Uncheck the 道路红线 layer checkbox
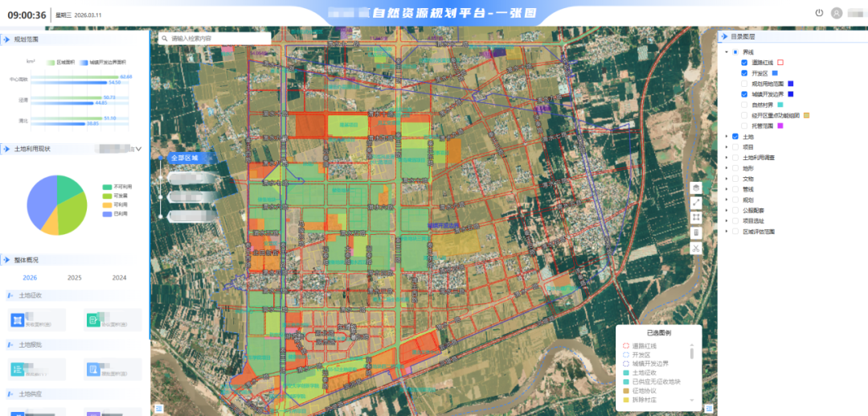The image size is (868, 416). [x=744, y=63]
